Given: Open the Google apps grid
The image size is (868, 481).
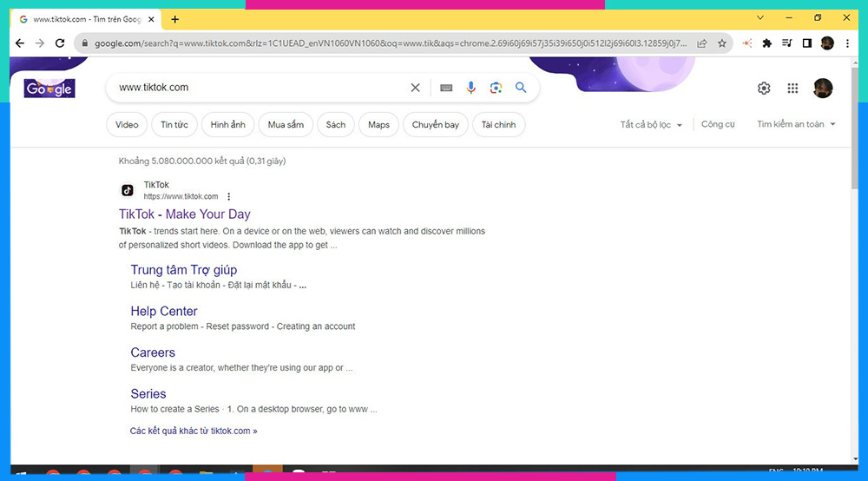Looking at the screenshot, I should click(x=792, y=88).
